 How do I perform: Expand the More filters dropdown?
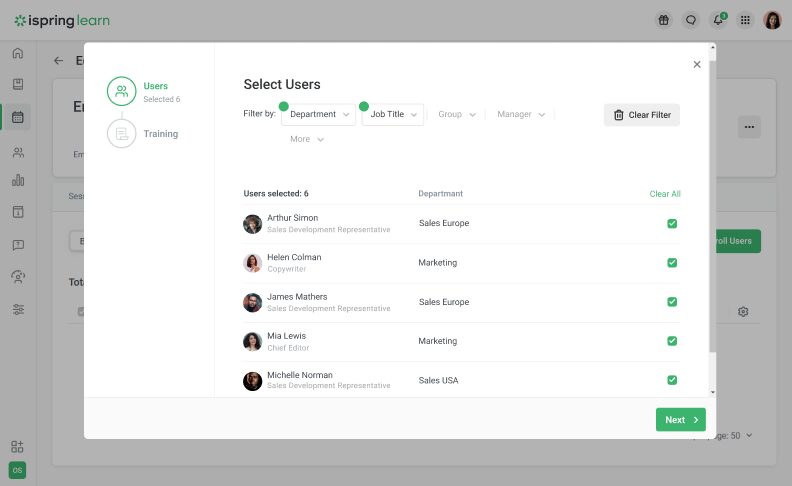307,140
